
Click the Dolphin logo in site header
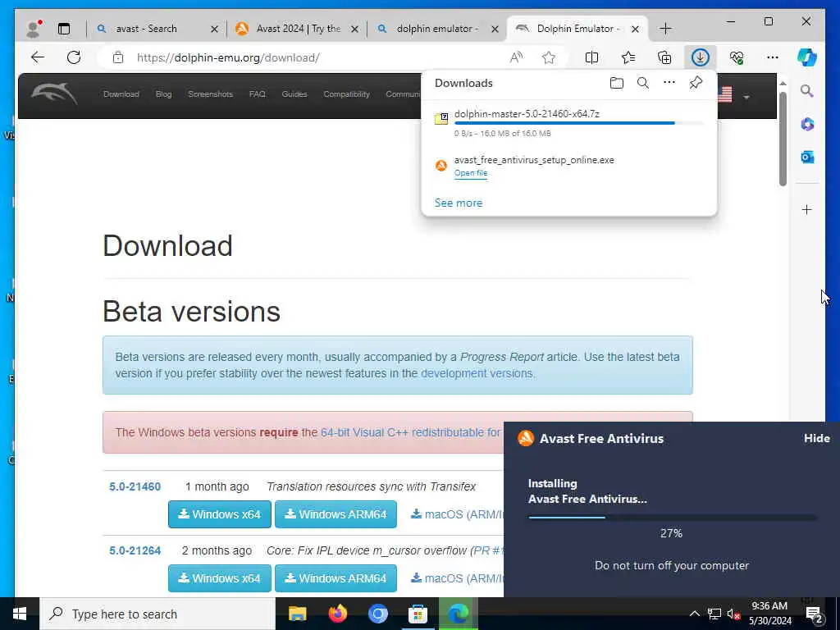(55, 94)
